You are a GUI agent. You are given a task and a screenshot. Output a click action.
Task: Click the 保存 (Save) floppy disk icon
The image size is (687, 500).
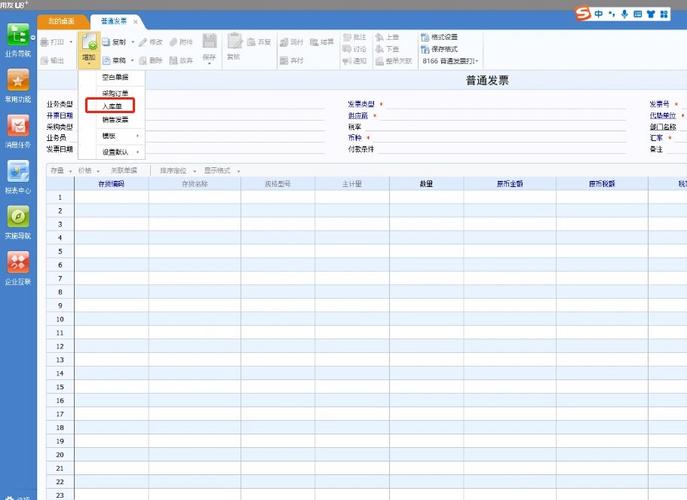pos(209,41)
